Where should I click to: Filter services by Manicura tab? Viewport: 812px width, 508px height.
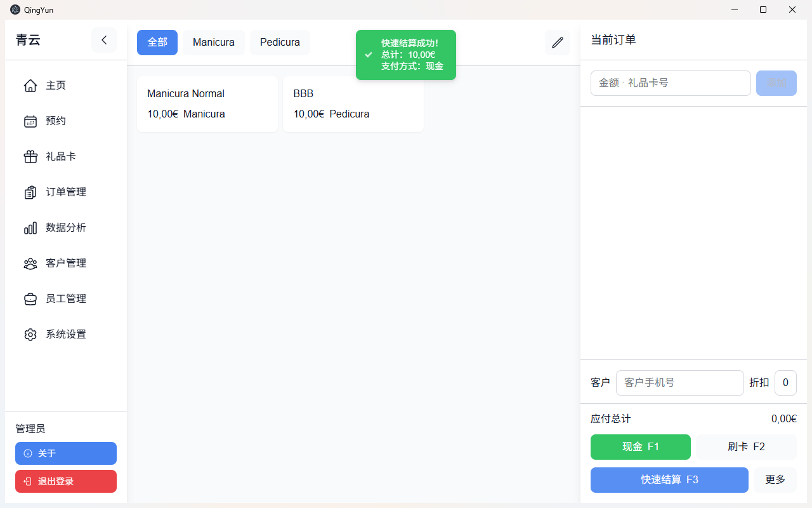[214, 43]
